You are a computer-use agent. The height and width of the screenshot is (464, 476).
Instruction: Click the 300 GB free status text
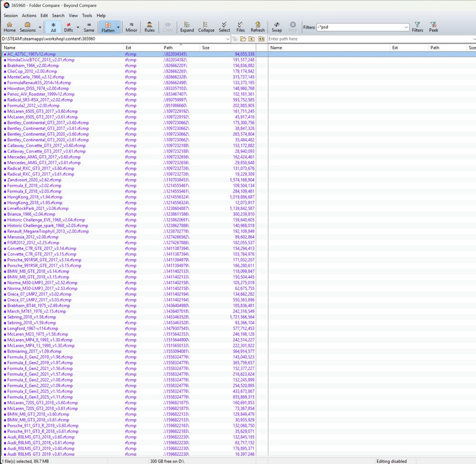pyautogui.click(x=167, y=461)
